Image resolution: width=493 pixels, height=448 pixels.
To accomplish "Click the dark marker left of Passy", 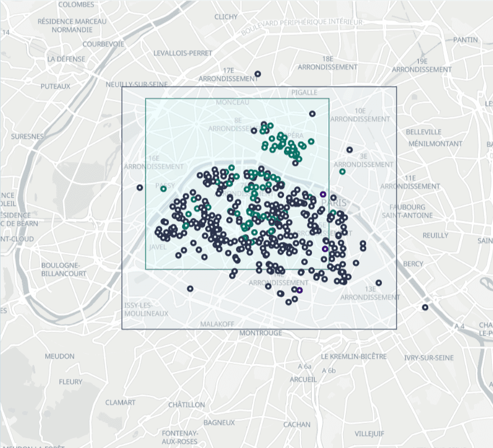I will click(140, 188).
